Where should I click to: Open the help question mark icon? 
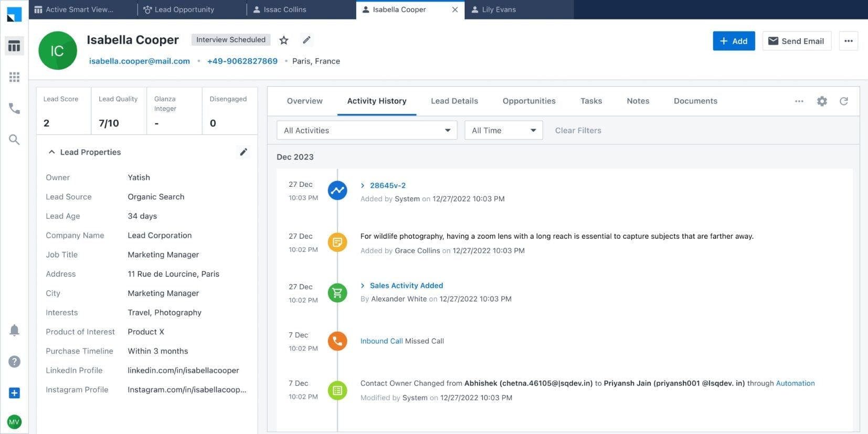point(14,362)
